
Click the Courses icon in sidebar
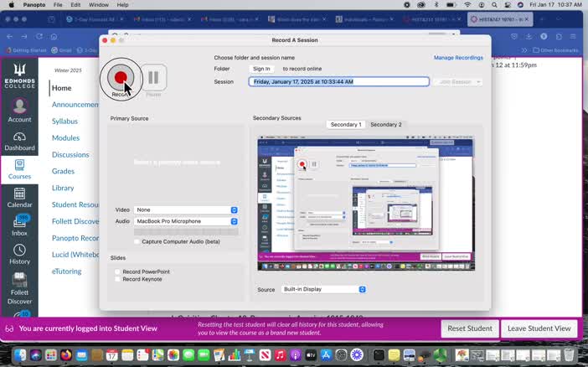(x=19, y=168)
